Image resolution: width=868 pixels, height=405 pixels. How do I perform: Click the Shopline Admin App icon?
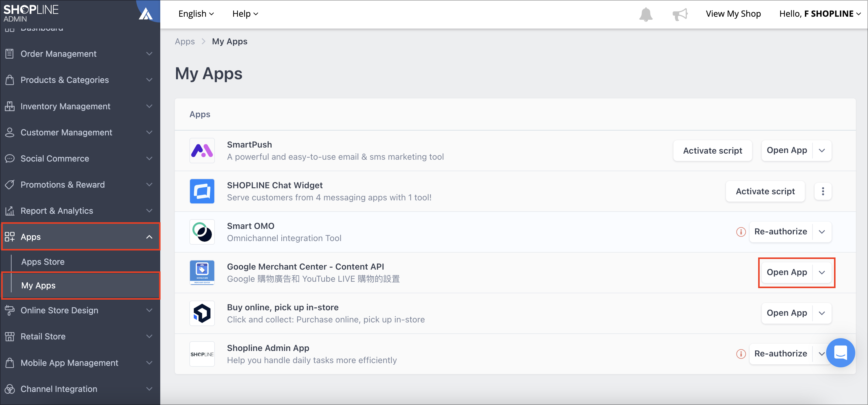pos(202,354)
